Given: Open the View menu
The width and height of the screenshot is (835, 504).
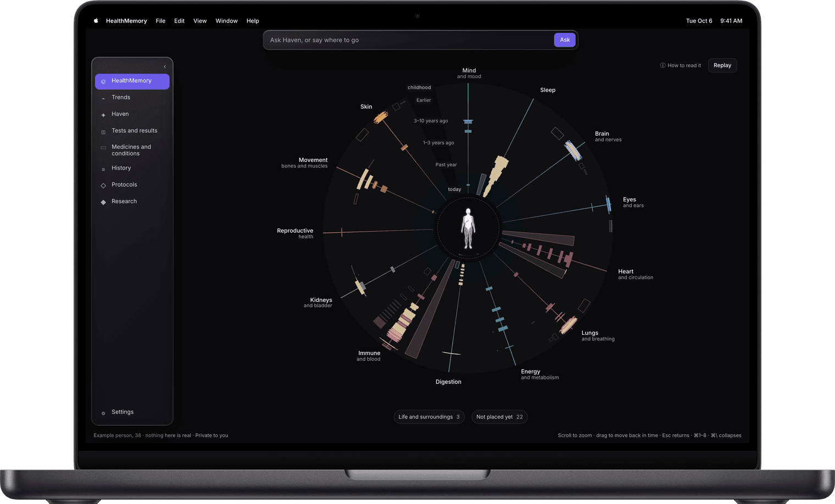Looking at the screenshot, I should coord(200,21).
